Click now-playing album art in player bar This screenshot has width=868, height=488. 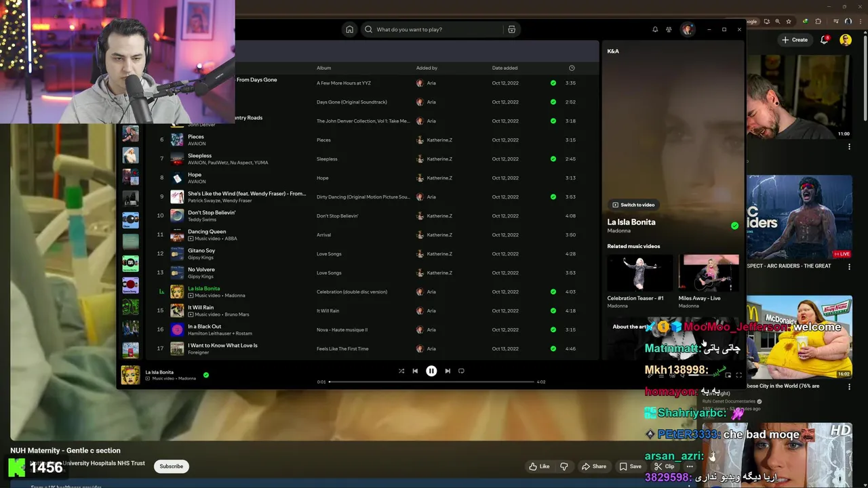coord(130,375)
